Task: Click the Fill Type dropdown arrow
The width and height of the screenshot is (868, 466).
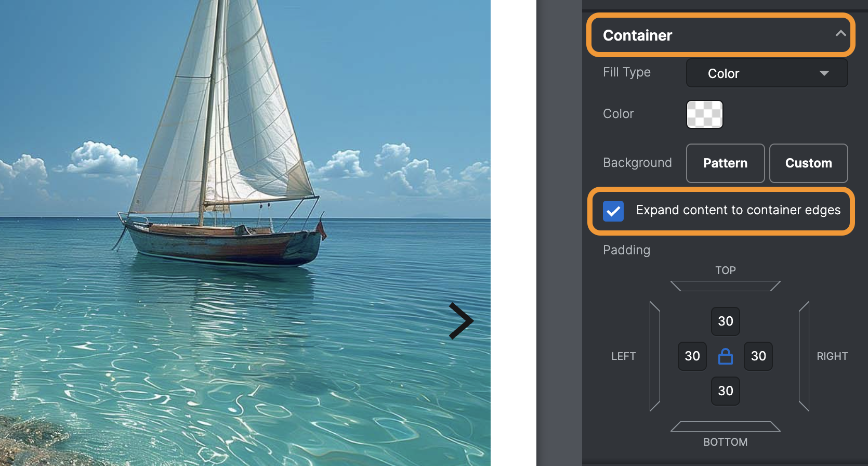Action: pyautogui.click(x=824, y=73)
